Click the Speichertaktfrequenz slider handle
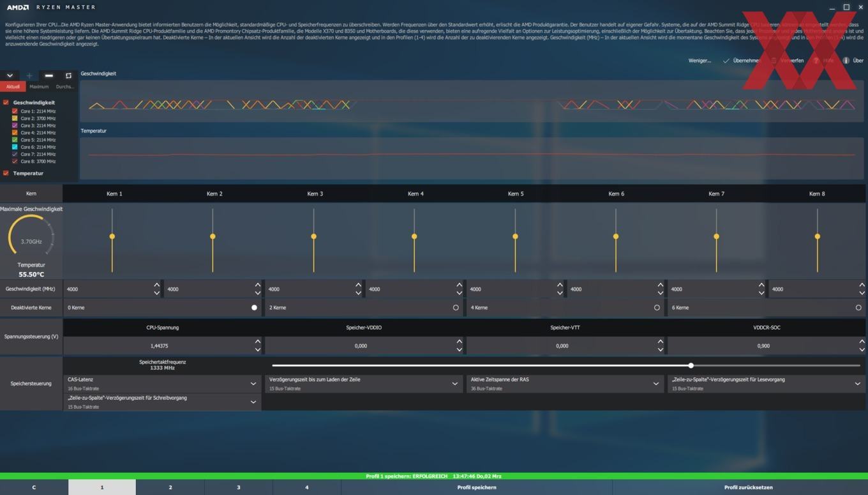The width and height of the screenshot is (868, 495). 691,365
